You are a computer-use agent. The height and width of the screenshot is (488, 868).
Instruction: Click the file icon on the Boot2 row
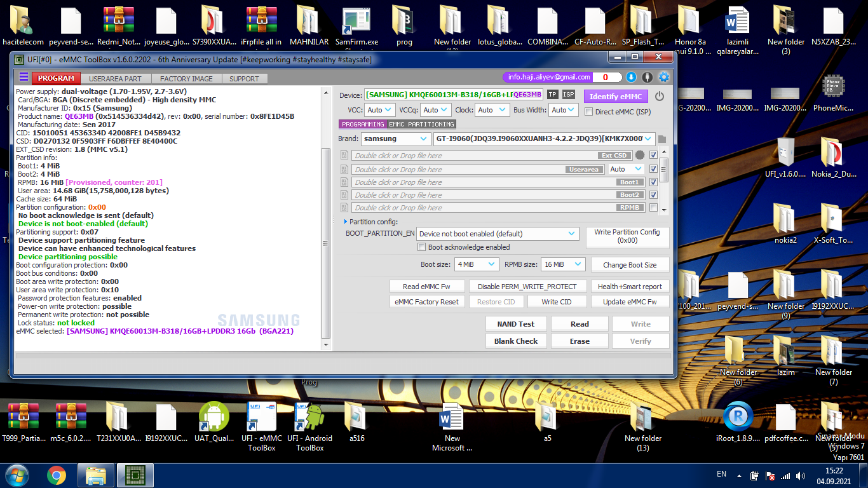click(344, 194)
